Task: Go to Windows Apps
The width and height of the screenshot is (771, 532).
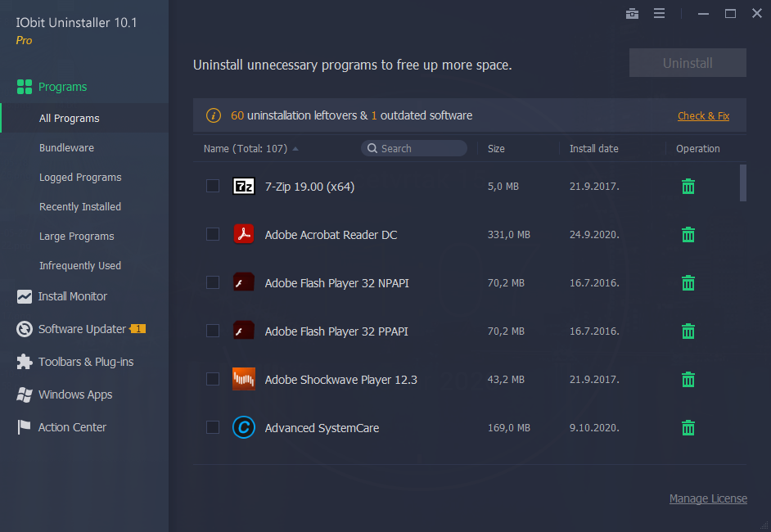Action: pos(75,394)
